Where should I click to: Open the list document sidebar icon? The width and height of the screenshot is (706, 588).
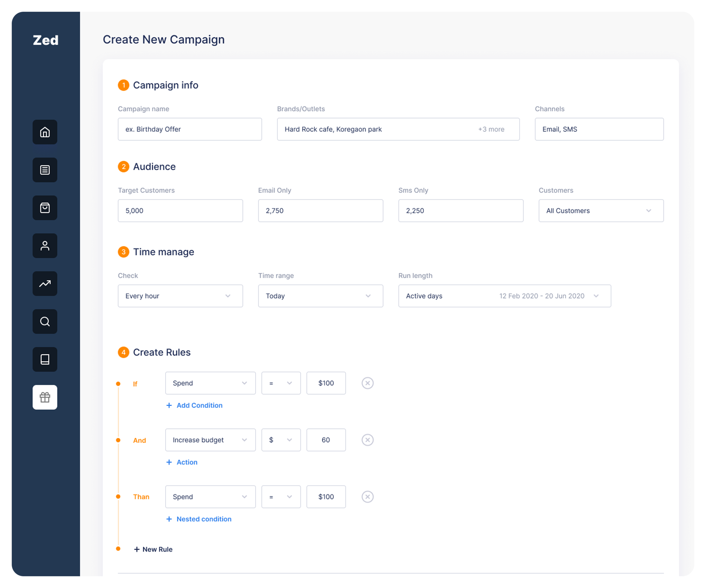point(45,170)
